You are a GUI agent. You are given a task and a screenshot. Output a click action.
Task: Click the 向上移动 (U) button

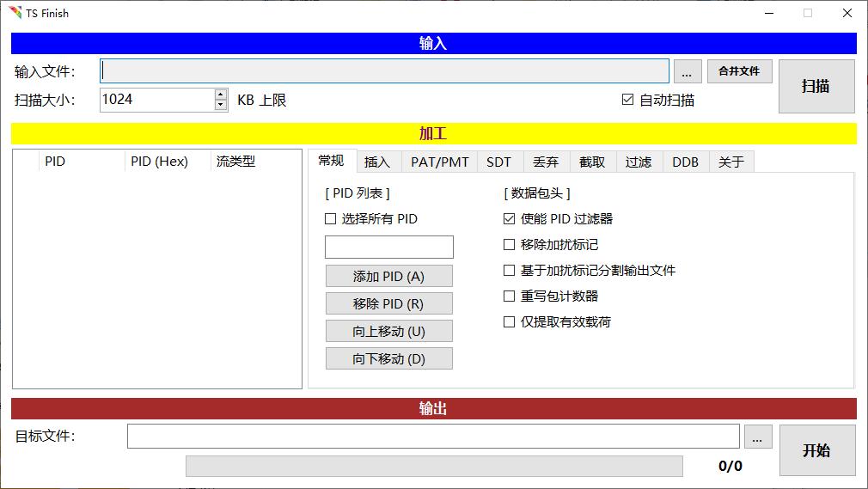pos(389,331)
